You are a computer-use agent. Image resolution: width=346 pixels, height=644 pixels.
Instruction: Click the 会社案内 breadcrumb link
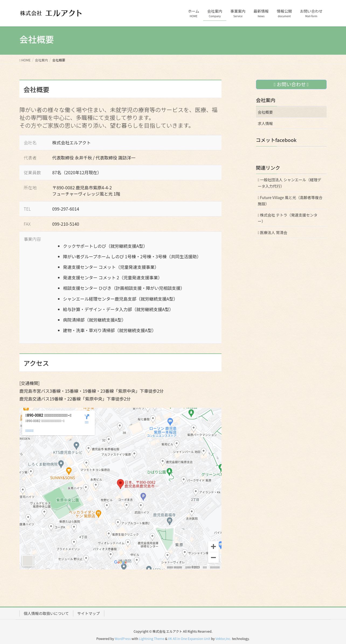pyautogui.click(x=41, y=60)
